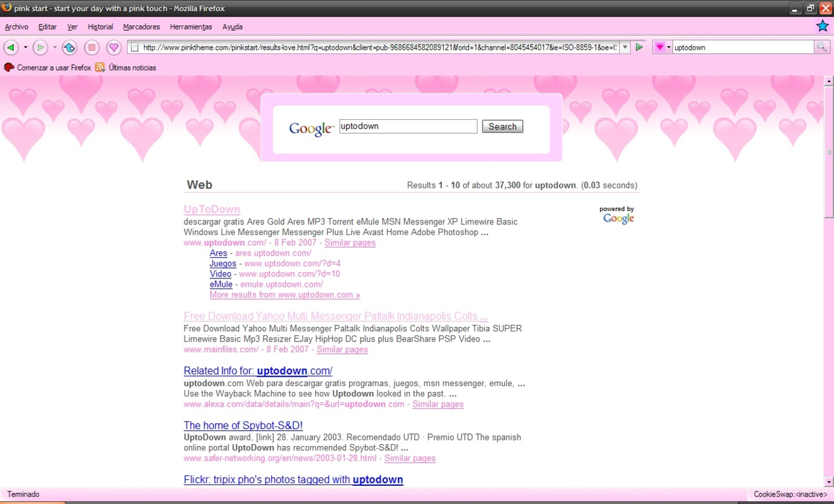Open Similar pages for alexa.com result

[x=438, y=404]
